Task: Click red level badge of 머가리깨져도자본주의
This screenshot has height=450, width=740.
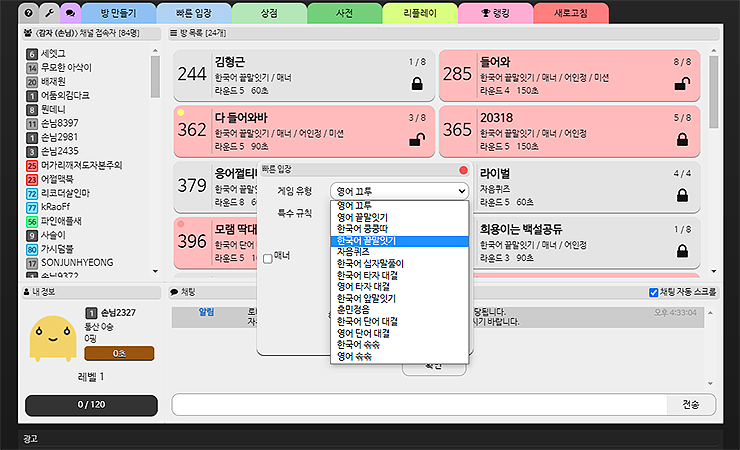Action: click(32, 166)
